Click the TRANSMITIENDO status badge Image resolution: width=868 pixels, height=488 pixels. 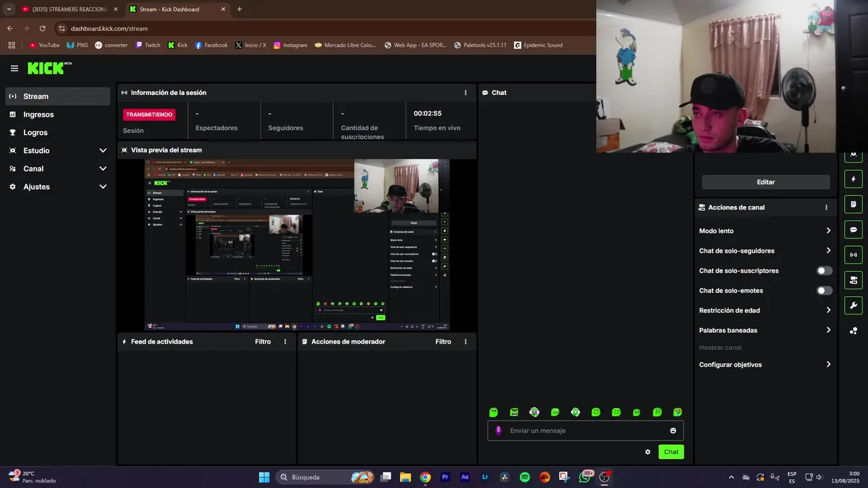149,115
